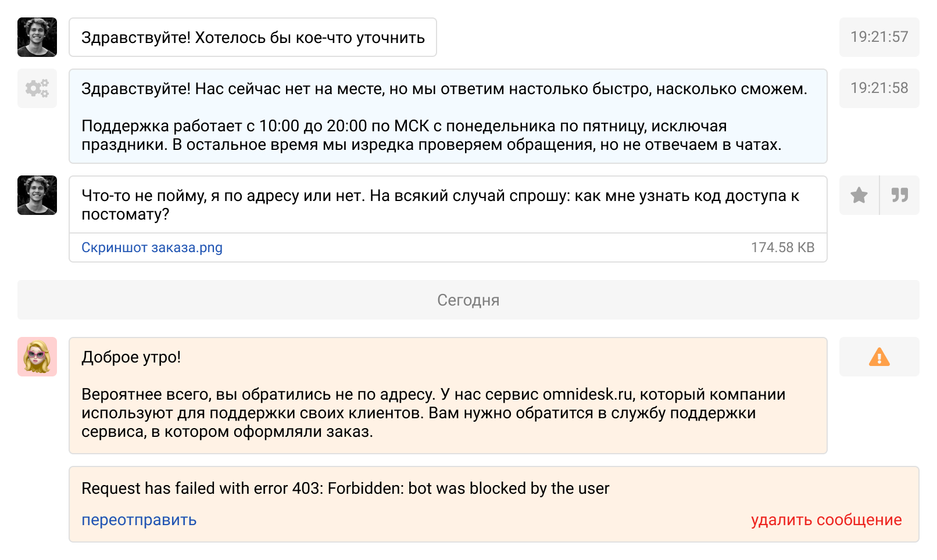Click the blonde agent avatar
The height and width of the screenshot is (560, 937).
click(37, 357)
